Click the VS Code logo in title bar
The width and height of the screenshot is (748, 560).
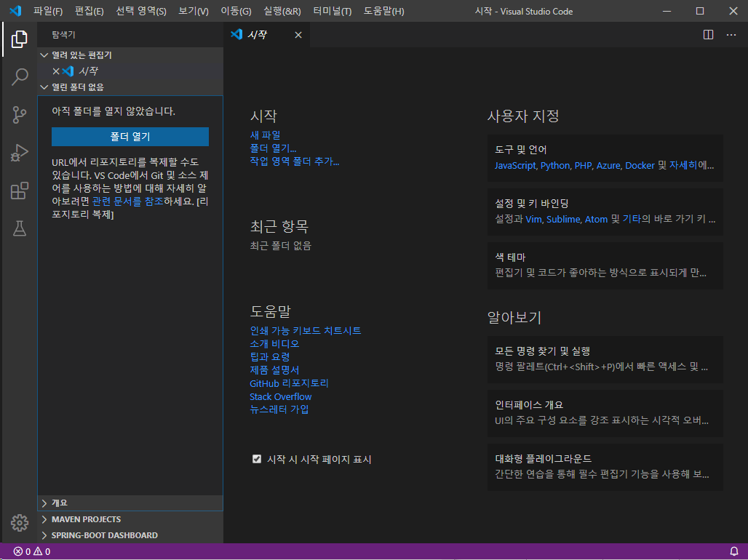point(15,11)
